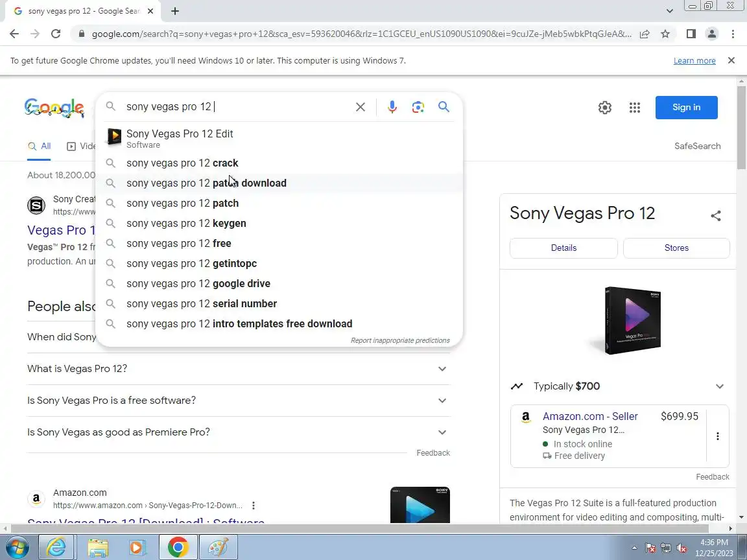Share the Sony Vegas Pro 12 knowledge panel
Screen dimensions: 747x560
click(x=716, y=216)
